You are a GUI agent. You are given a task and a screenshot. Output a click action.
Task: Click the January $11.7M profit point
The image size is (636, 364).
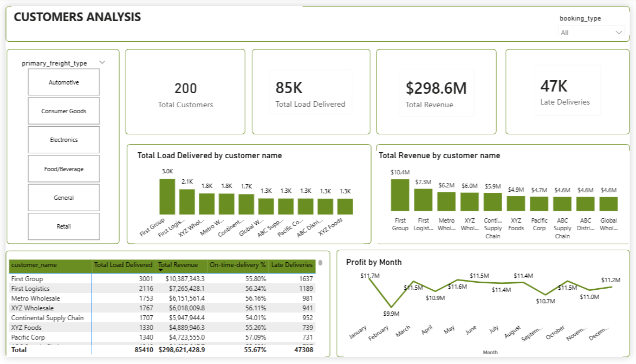point(369,278)
